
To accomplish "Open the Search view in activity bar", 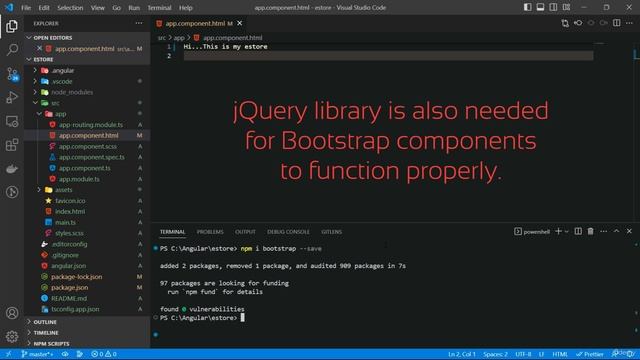I will pos(12,50).
